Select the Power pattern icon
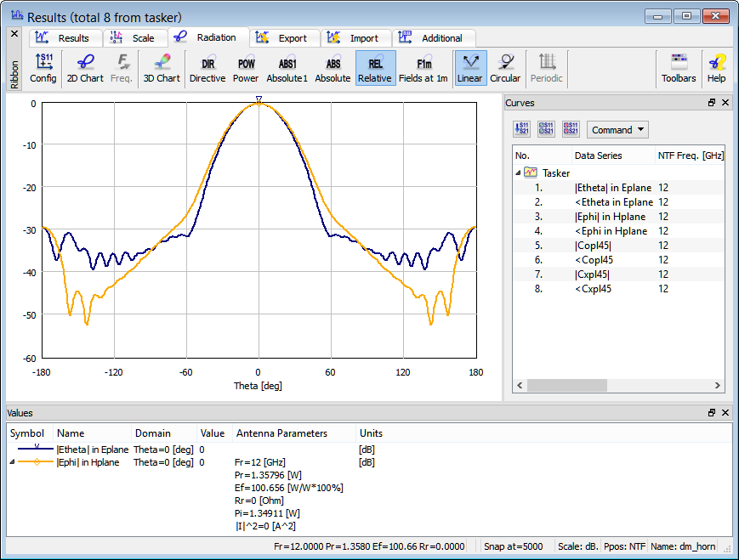The height and width of the screenshot is (560, 739). [246, 68]
